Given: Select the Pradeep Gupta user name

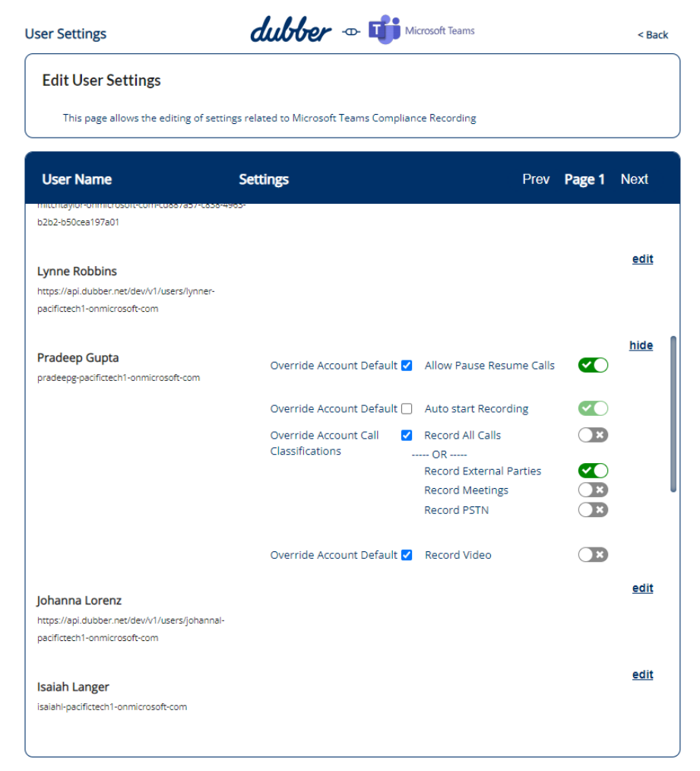Looking at the screenshot, I should (78, 357).
